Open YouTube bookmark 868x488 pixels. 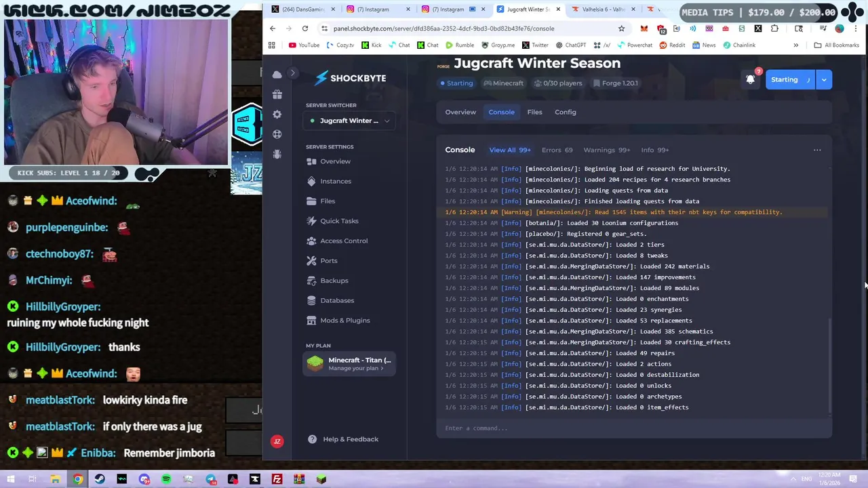304,45
